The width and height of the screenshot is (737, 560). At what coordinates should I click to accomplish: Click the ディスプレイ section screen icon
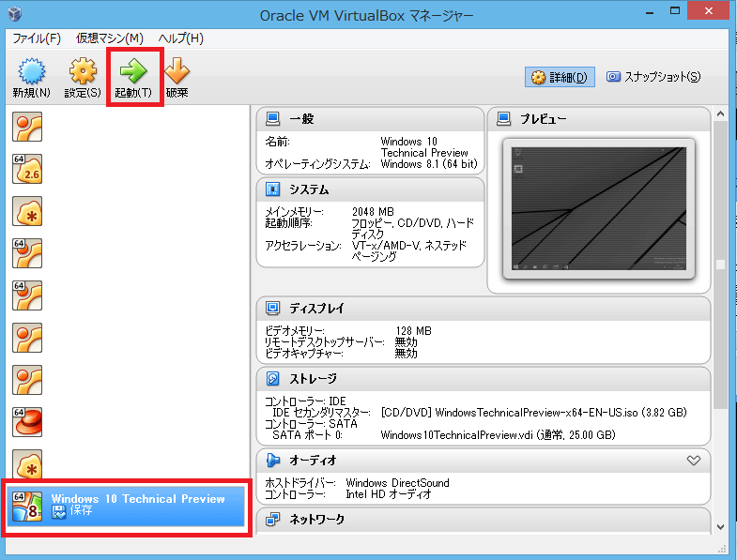(272, 309)
